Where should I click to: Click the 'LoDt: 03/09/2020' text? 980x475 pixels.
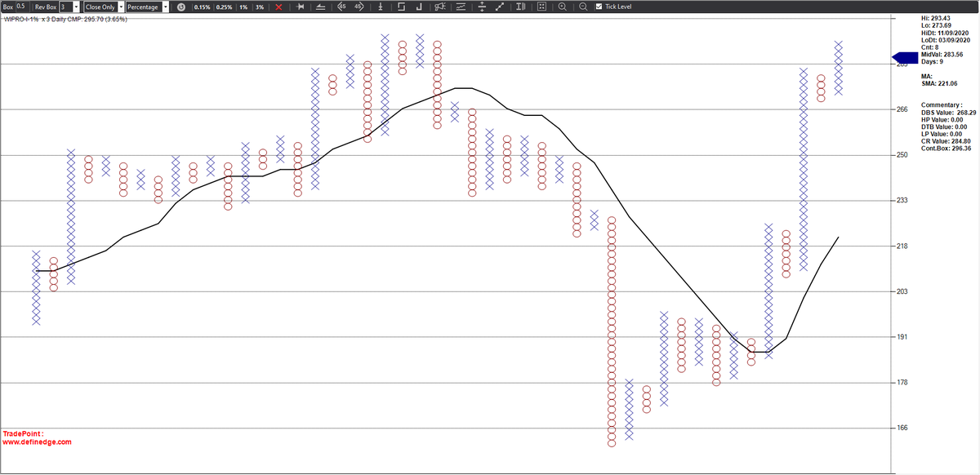946,40
